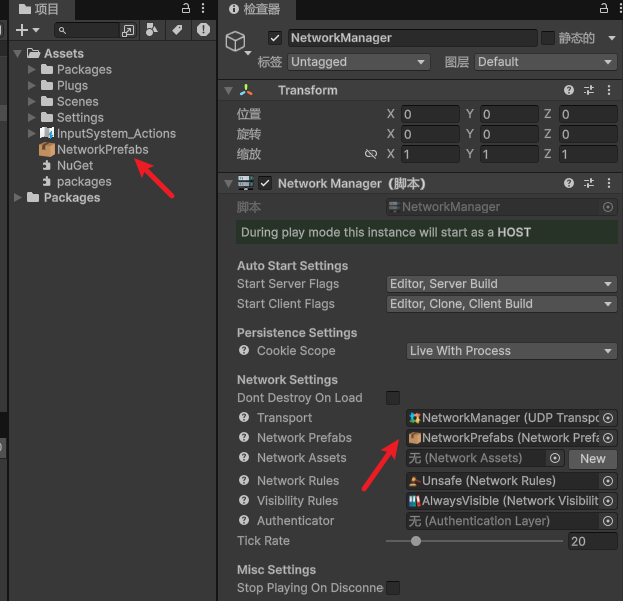Click the Transport help icon
Image resolution: width=623 pixels, height=601 pixels.
tap(244, 417)
